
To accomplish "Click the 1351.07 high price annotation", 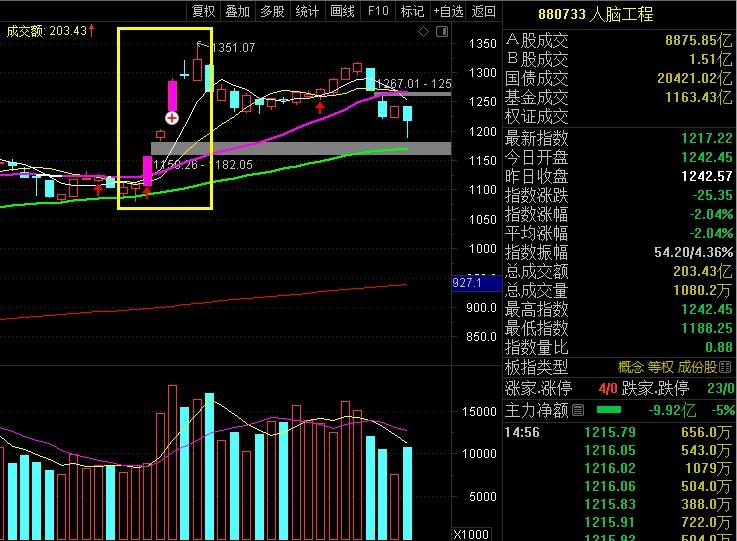I will [234, 47].
